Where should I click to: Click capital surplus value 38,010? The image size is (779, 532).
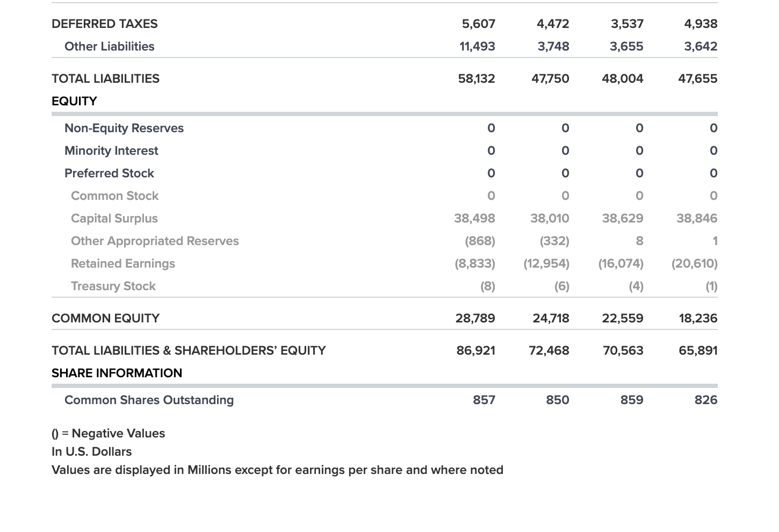550,218
